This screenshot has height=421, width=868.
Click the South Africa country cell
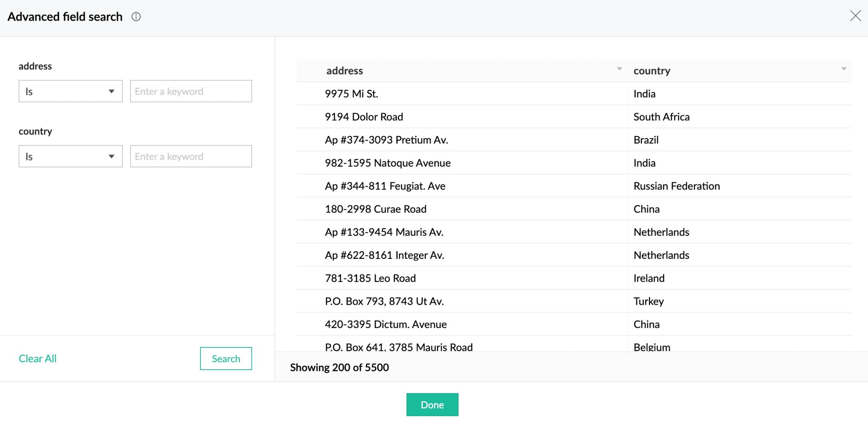(x=661, y=117)
